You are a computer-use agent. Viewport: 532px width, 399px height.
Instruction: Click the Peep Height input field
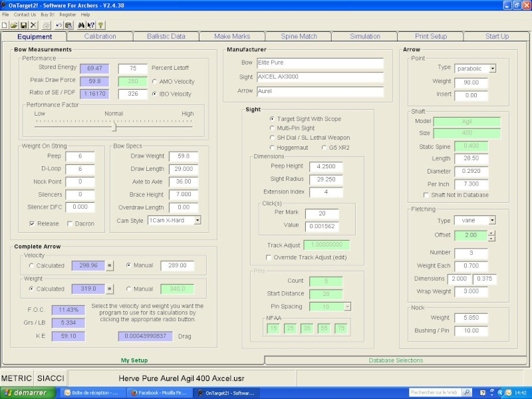pyautogui.click(x=326, y=167)
